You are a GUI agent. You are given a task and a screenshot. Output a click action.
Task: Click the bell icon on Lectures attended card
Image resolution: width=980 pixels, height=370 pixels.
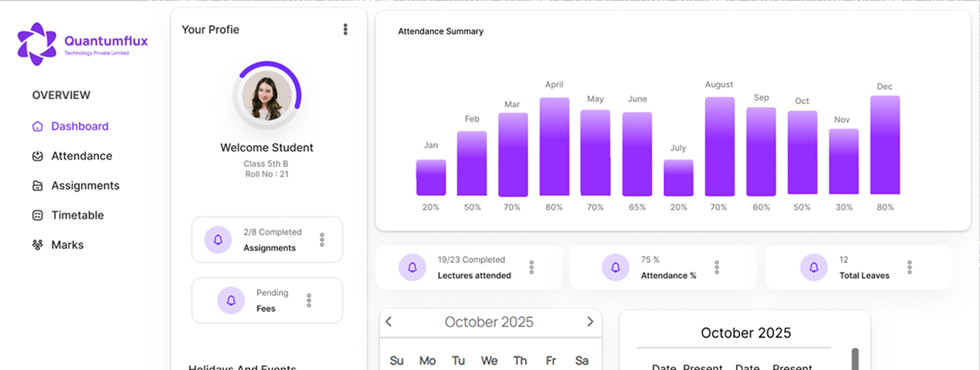412,268
